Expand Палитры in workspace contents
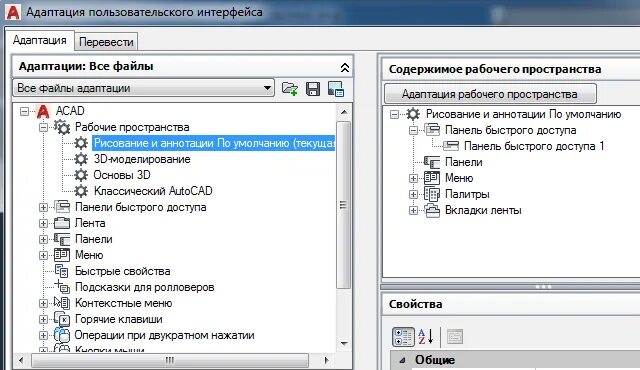Screen dimensions: 640x370 coord(413,195)
